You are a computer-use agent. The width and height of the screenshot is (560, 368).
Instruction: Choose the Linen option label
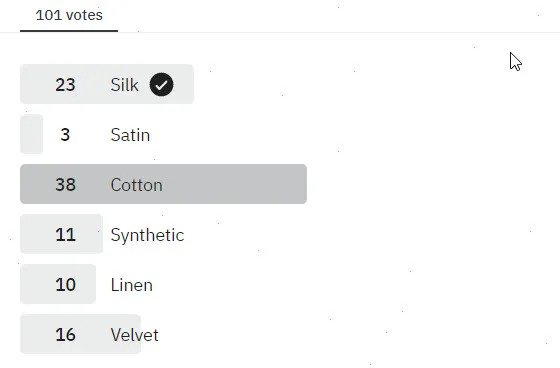131,285
